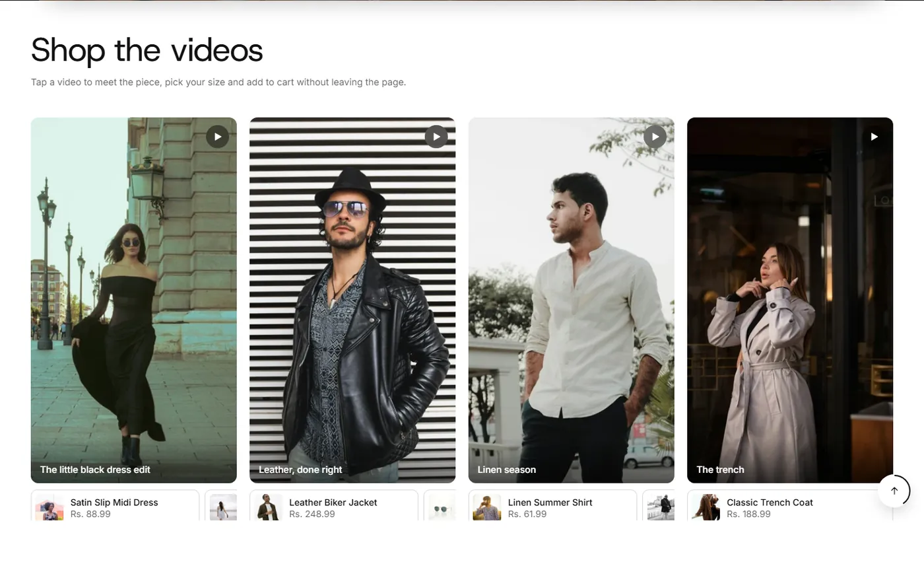Play the Leather, done right video
Image resolution: width=924 pixels, height=564 pixels.
click(436, 137)
